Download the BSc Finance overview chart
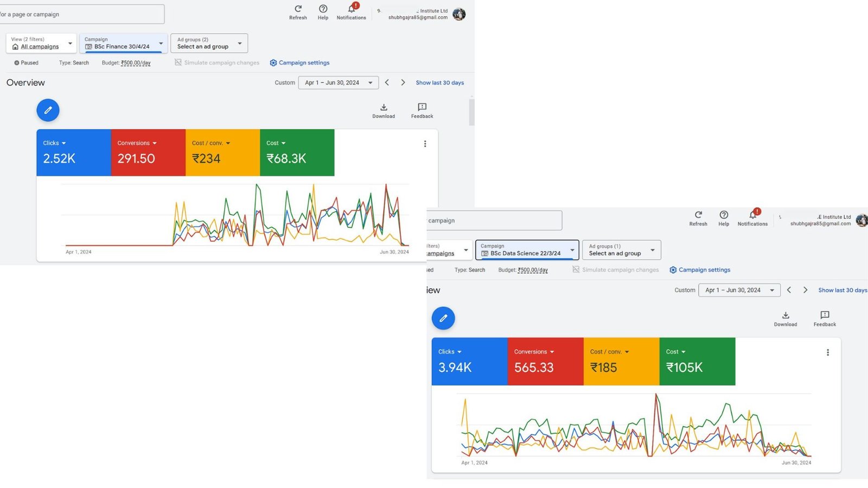Screen dimensions: 868x488 (x=384, y=111)
